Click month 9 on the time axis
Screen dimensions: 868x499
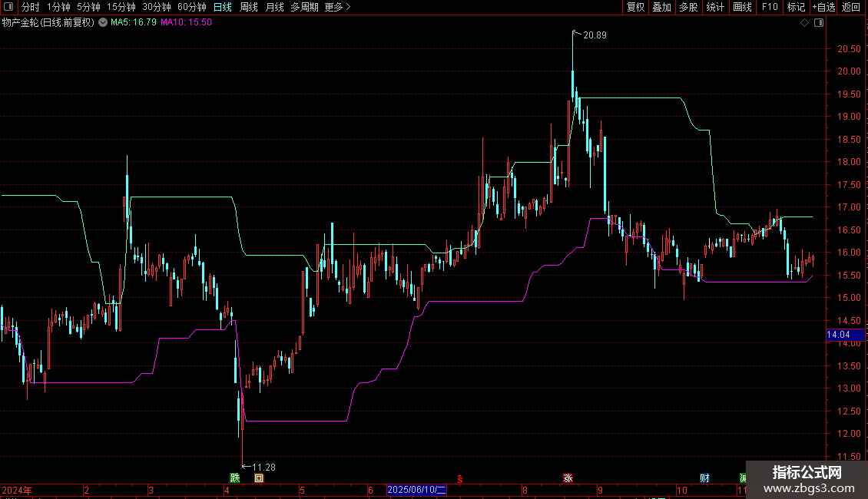click(x=600, y=490)
